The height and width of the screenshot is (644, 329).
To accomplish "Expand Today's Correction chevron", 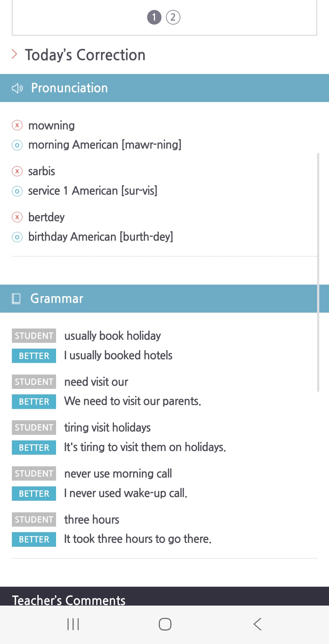I will (x=14, y=54).
